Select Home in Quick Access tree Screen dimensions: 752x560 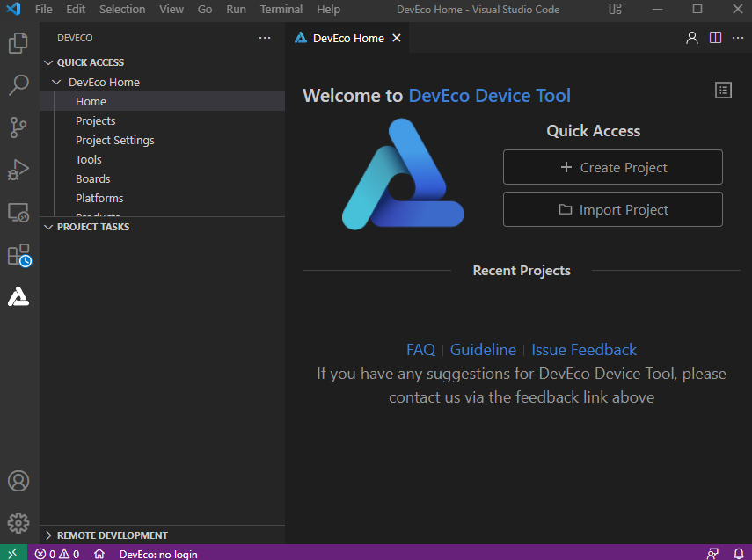coord(162,102)
